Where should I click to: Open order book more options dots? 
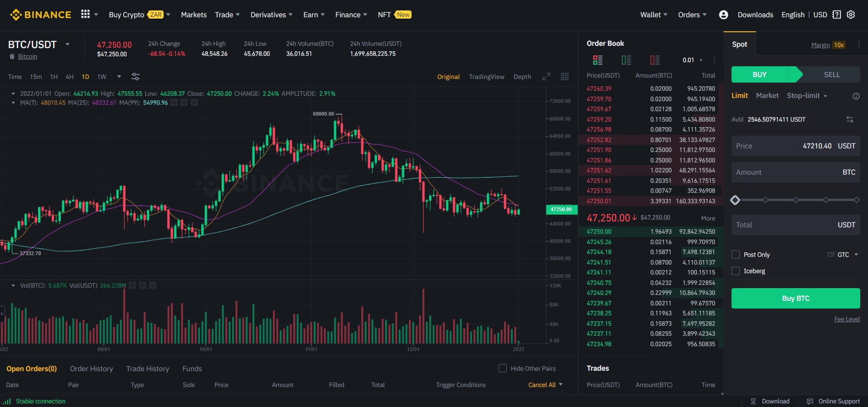click(x=714, y=60)
